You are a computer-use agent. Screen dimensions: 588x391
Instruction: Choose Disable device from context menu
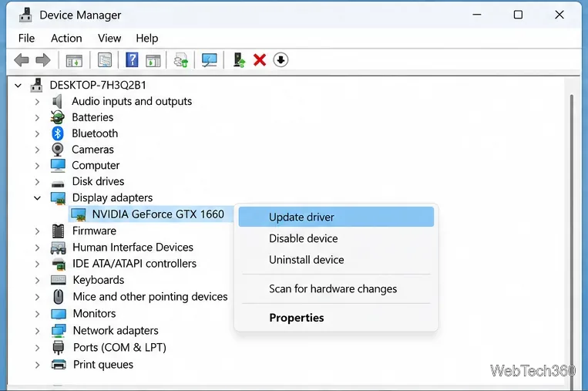pos(336,238)
